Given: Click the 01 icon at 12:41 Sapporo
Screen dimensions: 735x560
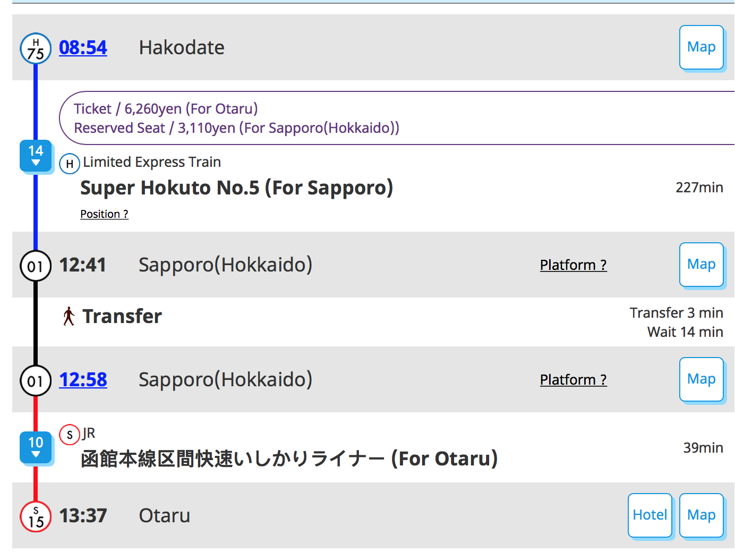Looking at the screenshot, I should tap(36, 266).
